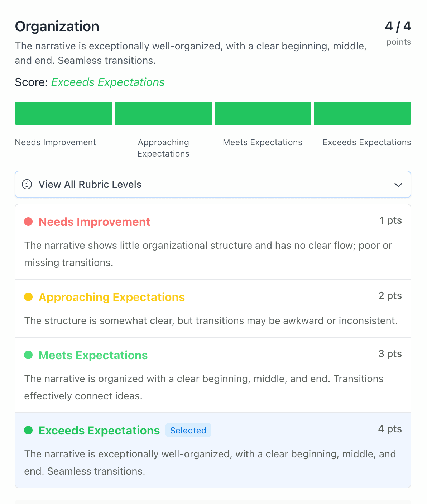Click the Meets Expectations label below the bar
Screen dimensions: 427x504
pyautogui.click(x=262, y=142)
